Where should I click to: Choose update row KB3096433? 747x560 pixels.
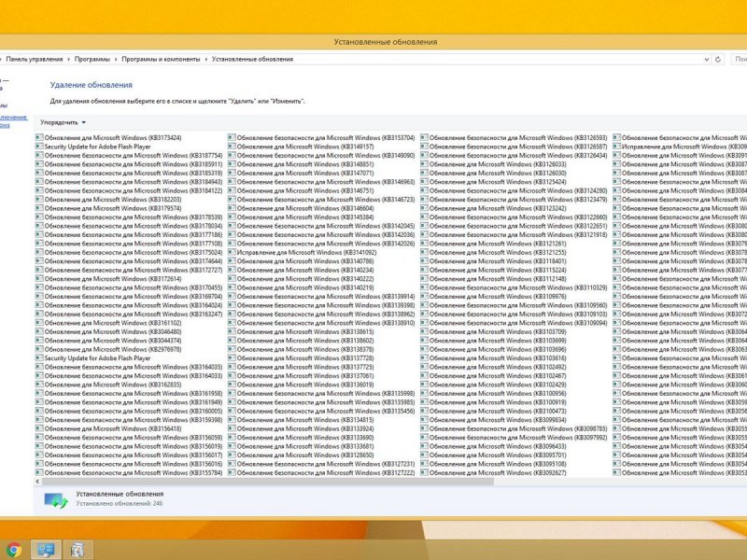(x=494, y=446)
